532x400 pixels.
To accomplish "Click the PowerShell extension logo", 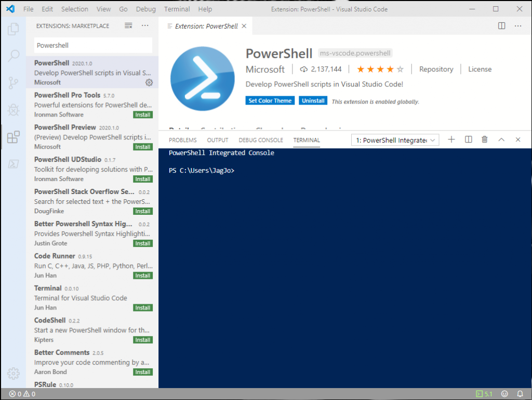I will [203, 79].
